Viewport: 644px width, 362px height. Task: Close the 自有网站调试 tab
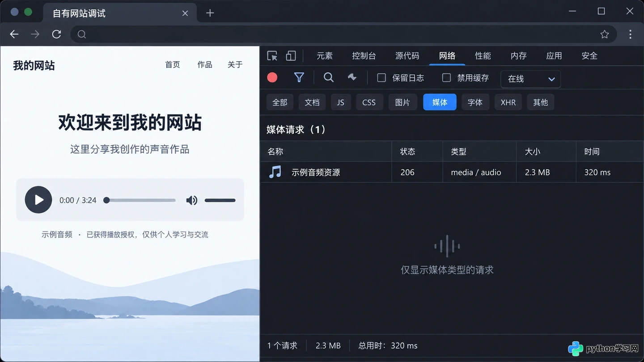pyautogui.click(x=185, y=13)
